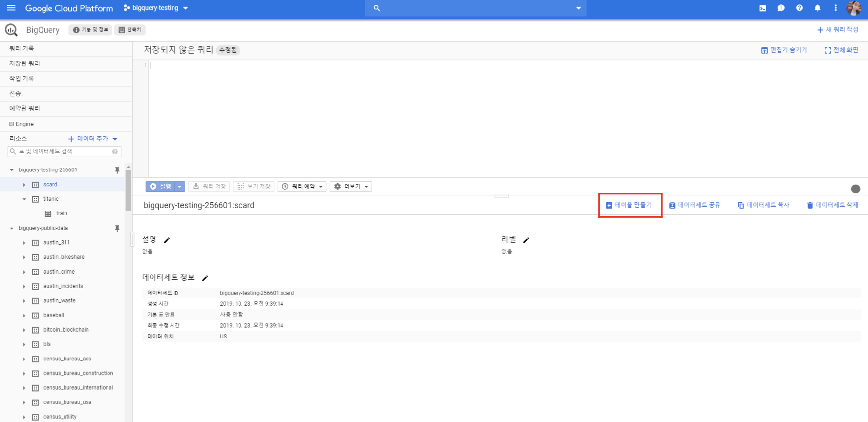Click the table and dataset search field
Image resolution: width=868 pixels, height=422 pixels.
pyautogui.click(x=64, y=151)
